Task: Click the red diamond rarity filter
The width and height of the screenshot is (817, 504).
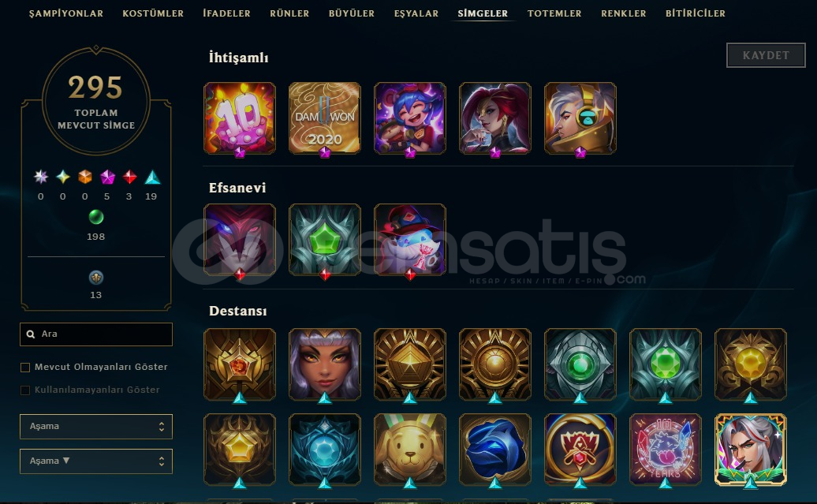Action: coord(130,177)
